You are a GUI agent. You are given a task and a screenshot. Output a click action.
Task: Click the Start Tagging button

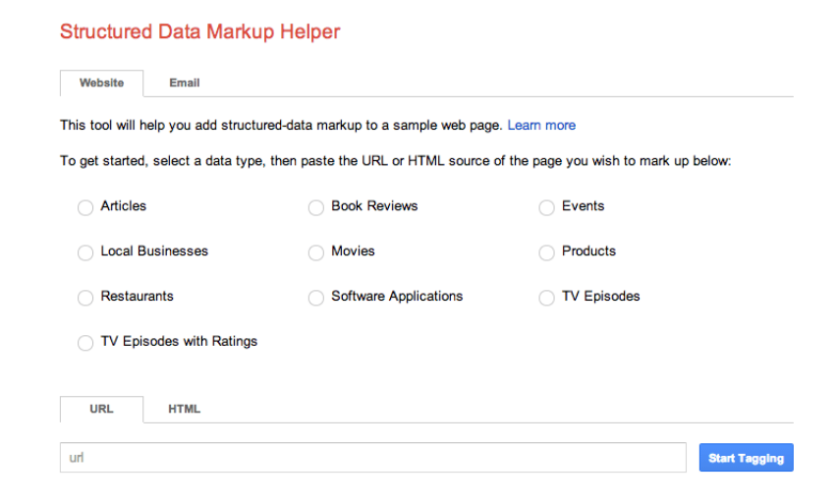pos(747,458)
